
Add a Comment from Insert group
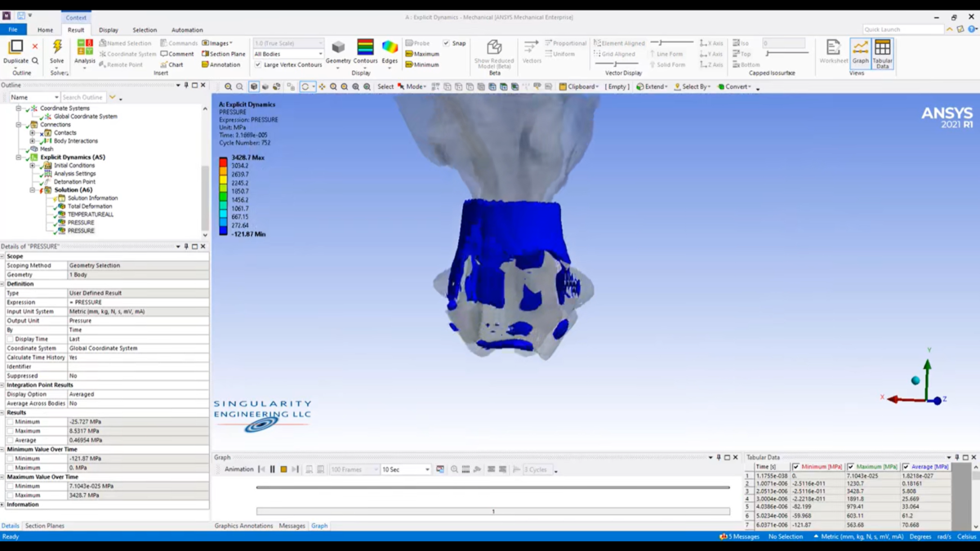click(x=177, y=54)
